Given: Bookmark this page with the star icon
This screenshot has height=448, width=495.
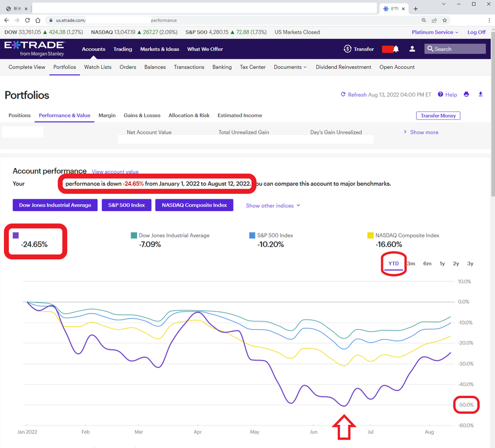Looking at the screenshot, I should 445,20.
